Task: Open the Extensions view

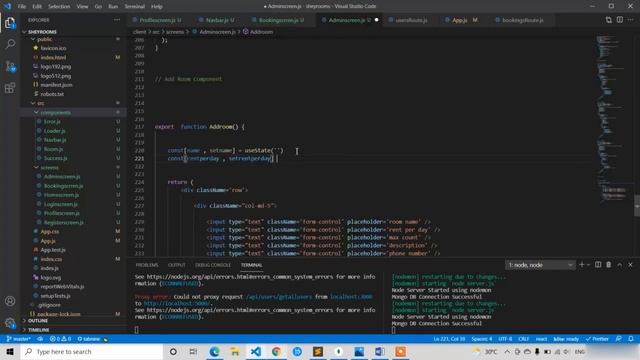Action: coord(10,88)
